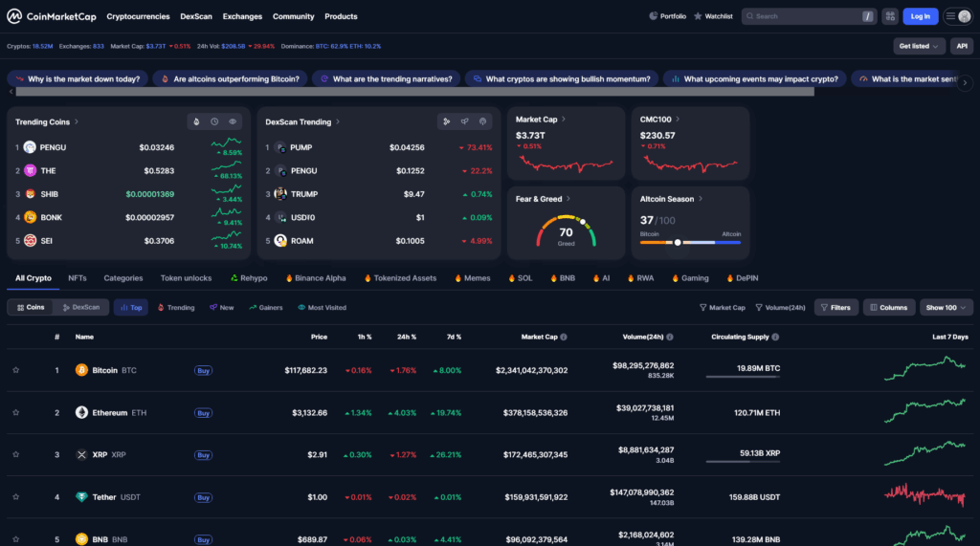Click the info icon next to Market Cap header
The image size is (980, 546).
pos(564,337)
